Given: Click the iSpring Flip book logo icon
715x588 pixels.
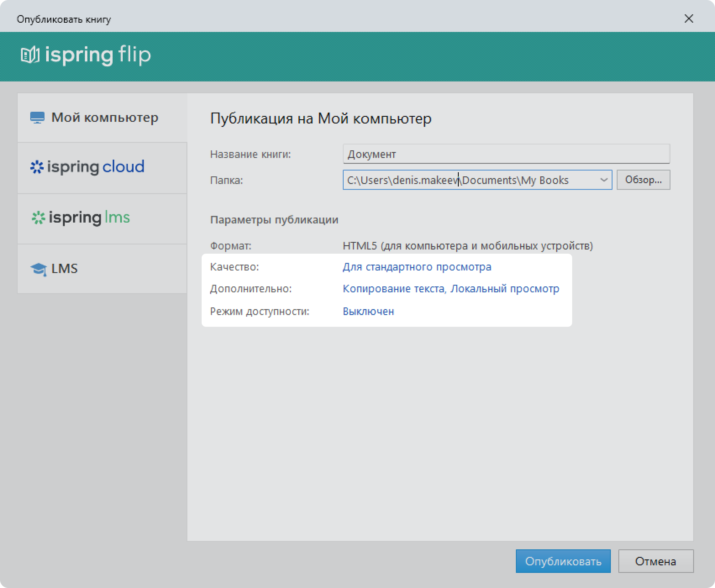Looking at the screenshot, I should coord(30,55).
